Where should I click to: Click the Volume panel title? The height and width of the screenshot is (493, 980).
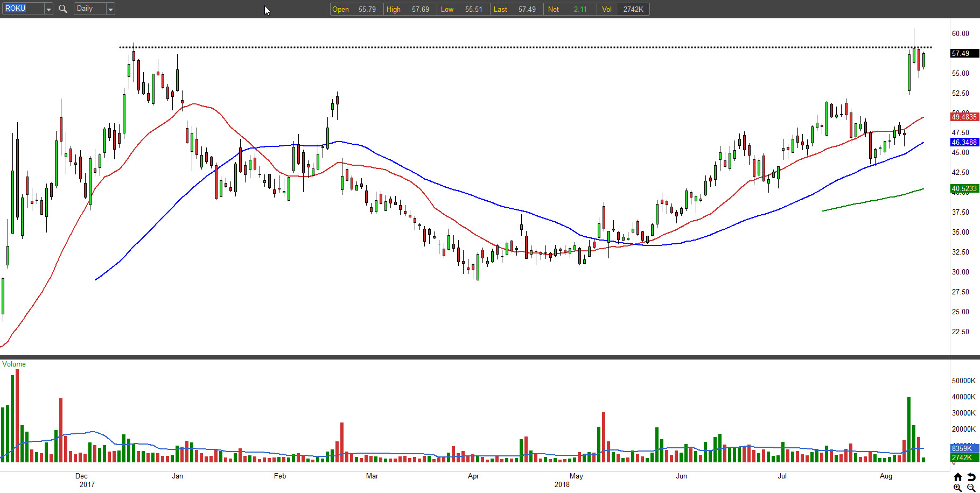14,364
